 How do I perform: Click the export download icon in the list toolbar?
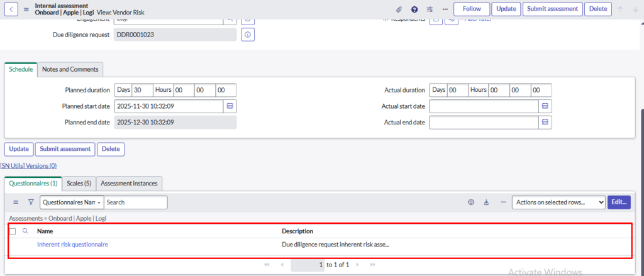coord(486,202)
